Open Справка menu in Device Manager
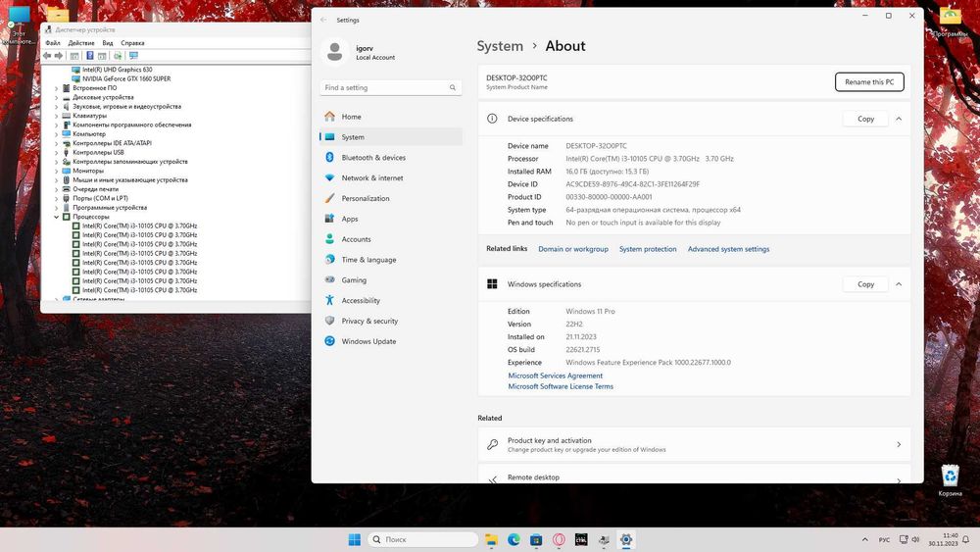The height and width of the screenshot is (552, 980). point(132,43)
